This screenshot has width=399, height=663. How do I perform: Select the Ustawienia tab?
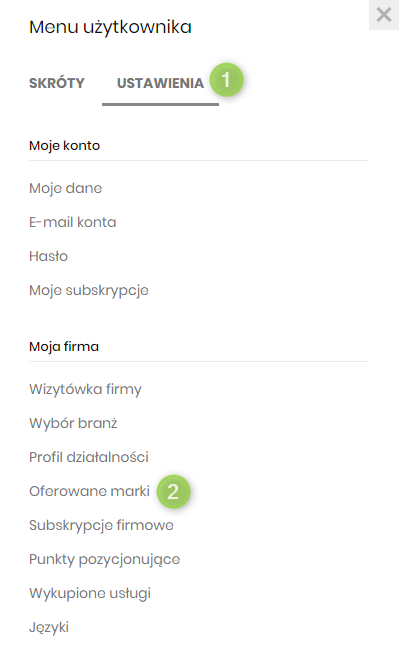pyautogui.click(x=160, y=83)
